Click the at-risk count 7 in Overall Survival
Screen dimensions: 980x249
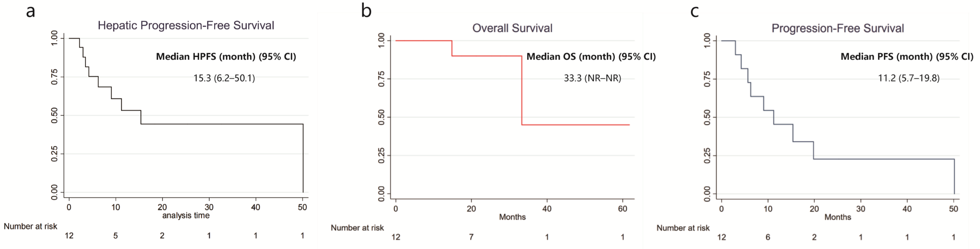click(471, 237)
